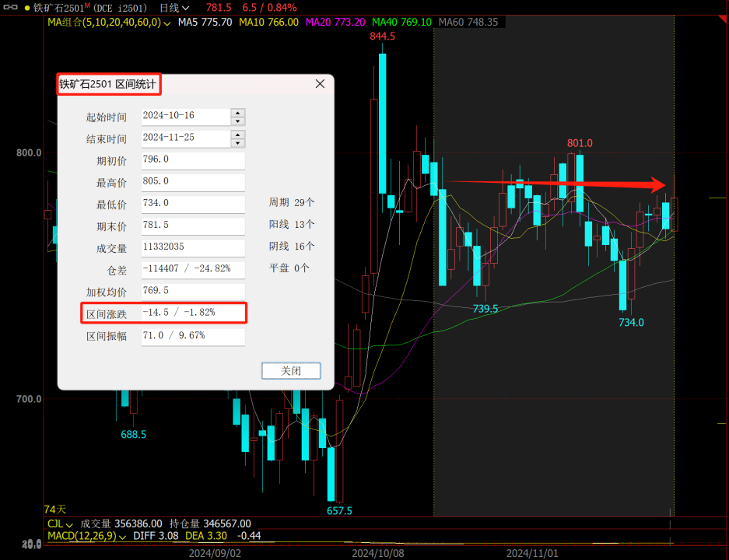Screen dimensions: 729x560
Task: Click the 700.0 price axis label
Action: [29, 399]
